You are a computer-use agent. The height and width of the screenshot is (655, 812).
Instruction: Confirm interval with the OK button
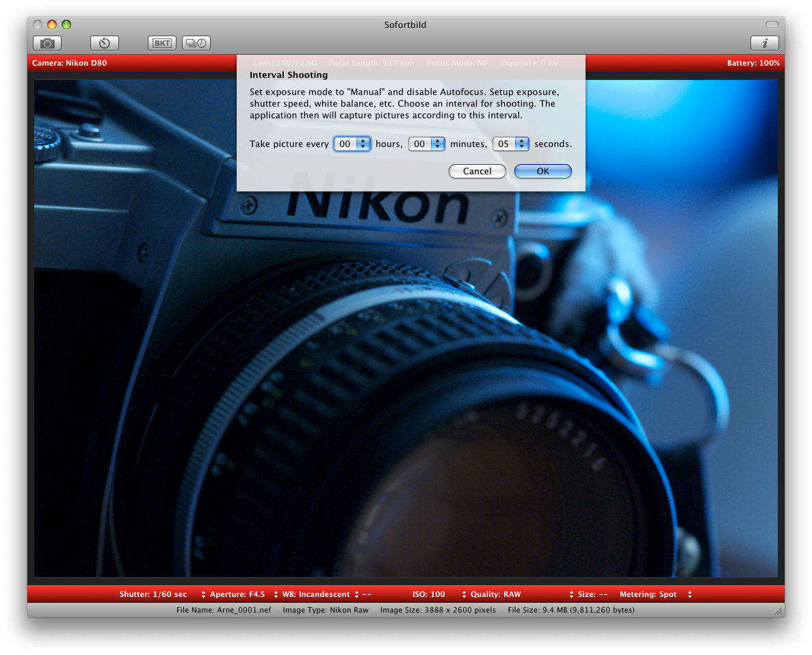[542, 172]
